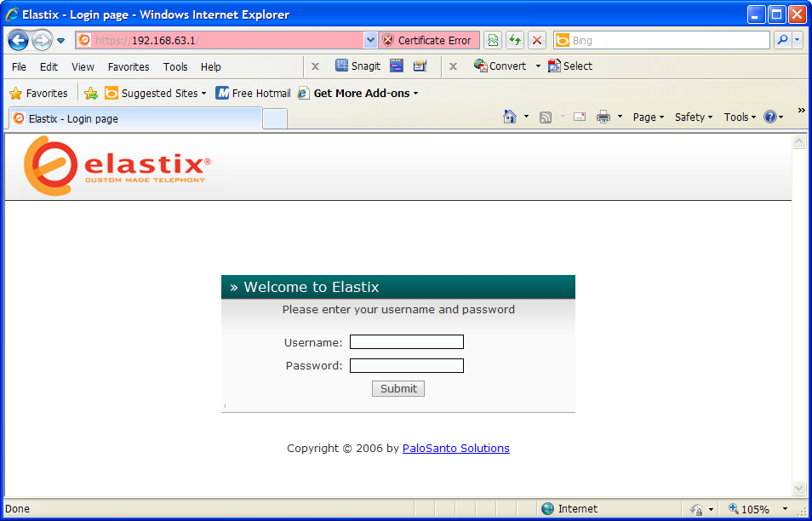The image size is (812, 521).
Task: Open the Tools menu in menu bar
Action: click(175, 66)
